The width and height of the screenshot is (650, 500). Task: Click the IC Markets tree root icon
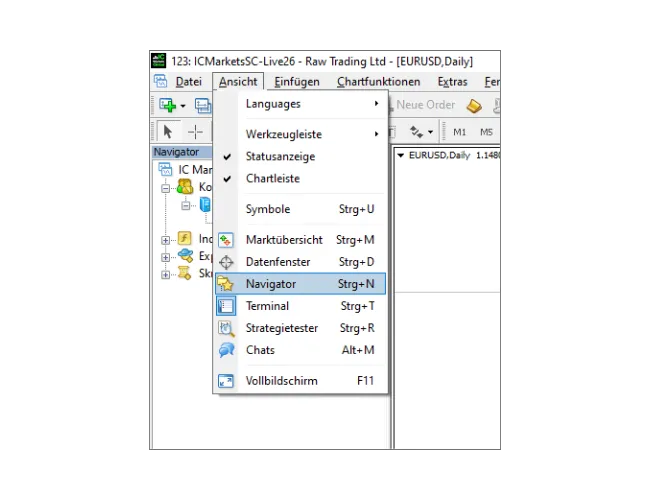click(x=165, y=169)
